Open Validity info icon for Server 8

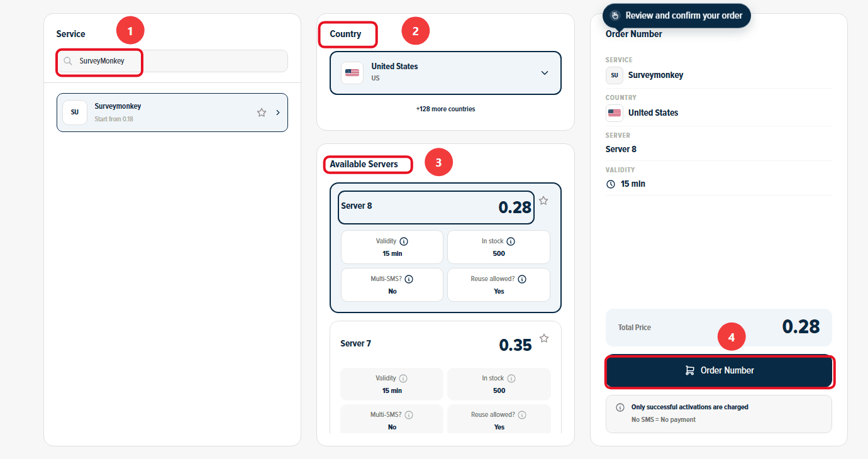[x=404, y=241]
